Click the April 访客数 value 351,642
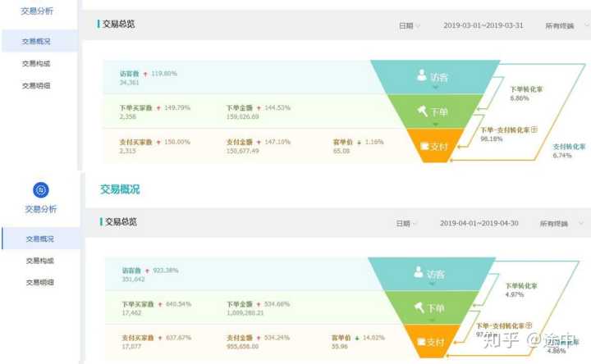Viewport: 591px width, 364px height. click(134, 280)
